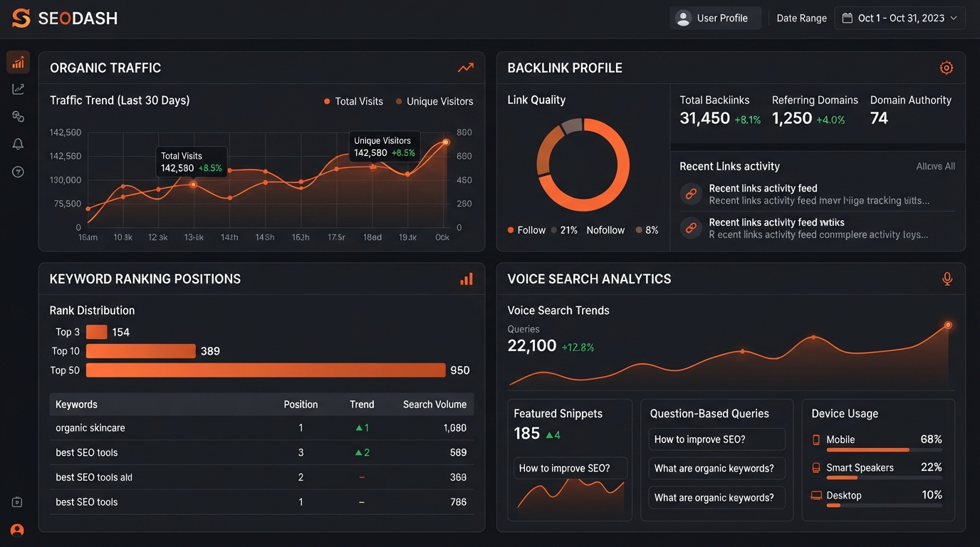
Task: Click the orange user avatar in sidebar
Action: [x=17, y=530]
